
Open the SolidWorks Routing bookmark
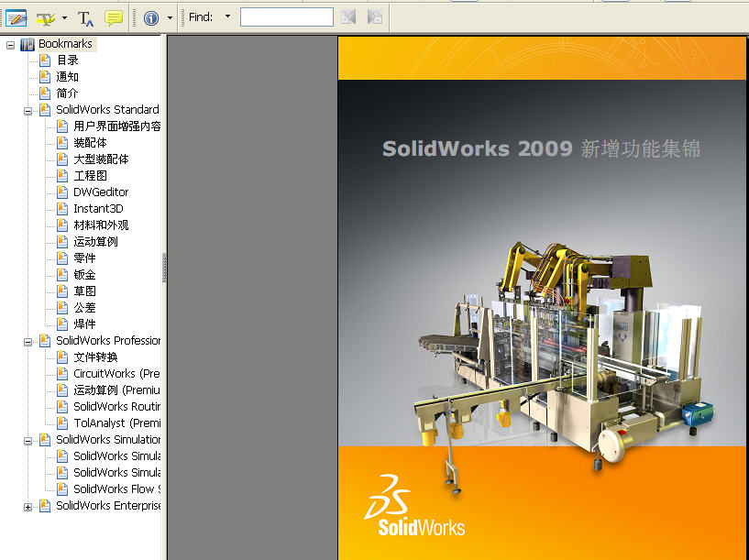(117, 406)
